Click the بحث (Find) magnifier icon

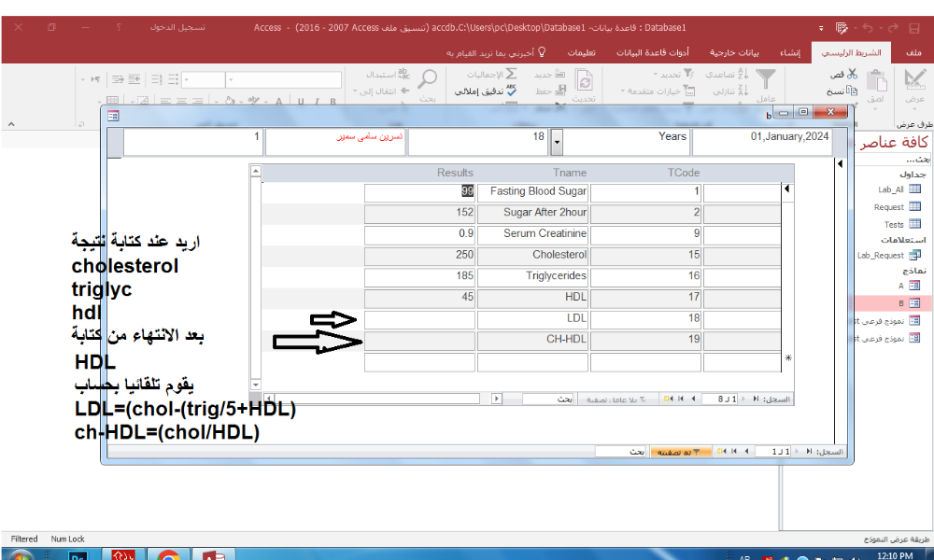coord(427,78)
